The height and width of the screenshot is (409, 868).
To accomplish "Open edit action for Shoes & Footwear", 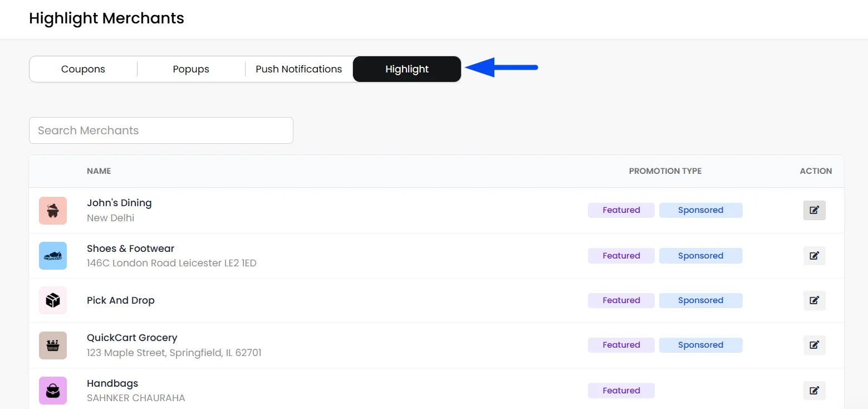I will pos(814,256).
